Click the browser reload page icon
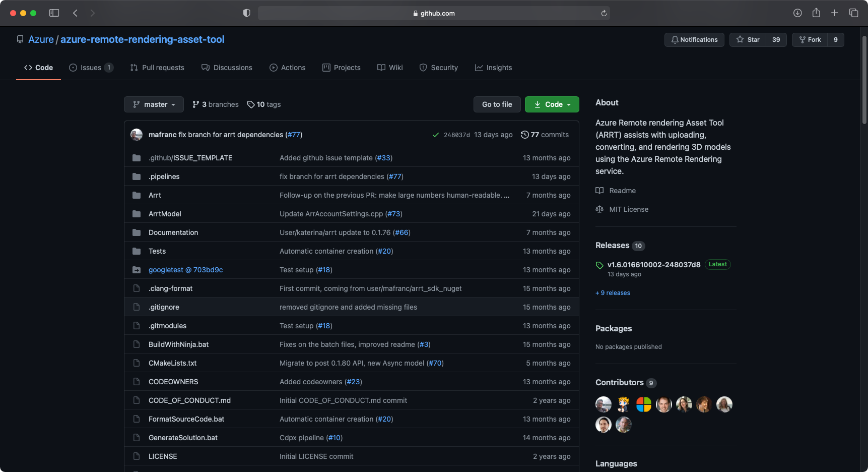This screenshot has width=868, height=472. [x=604, y=13]
